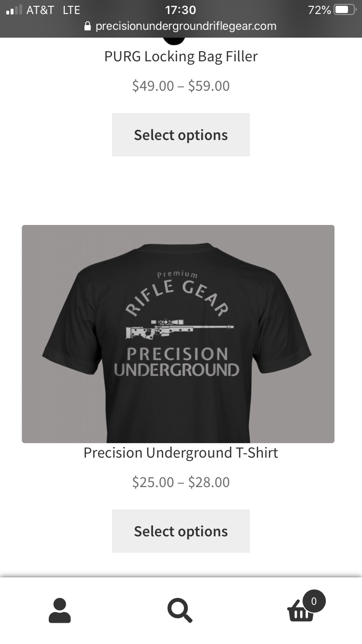The image size is (362, 644).
Task: Tap the cellular signal bars icon
Action: click(14, 10)
